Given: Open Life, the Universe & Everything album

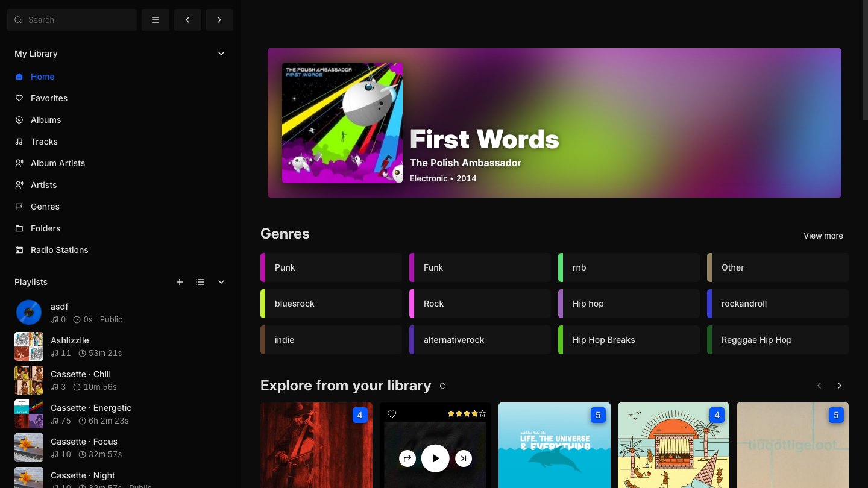Looking at the screenshot, I should pyautogui.click(x=555, y=445).
